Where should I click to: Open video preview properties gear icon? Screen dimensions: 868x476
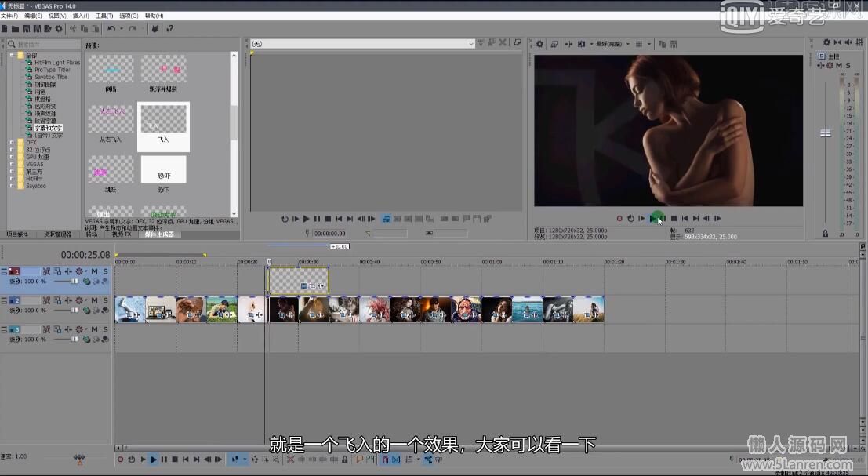click(x=539, y=44)
